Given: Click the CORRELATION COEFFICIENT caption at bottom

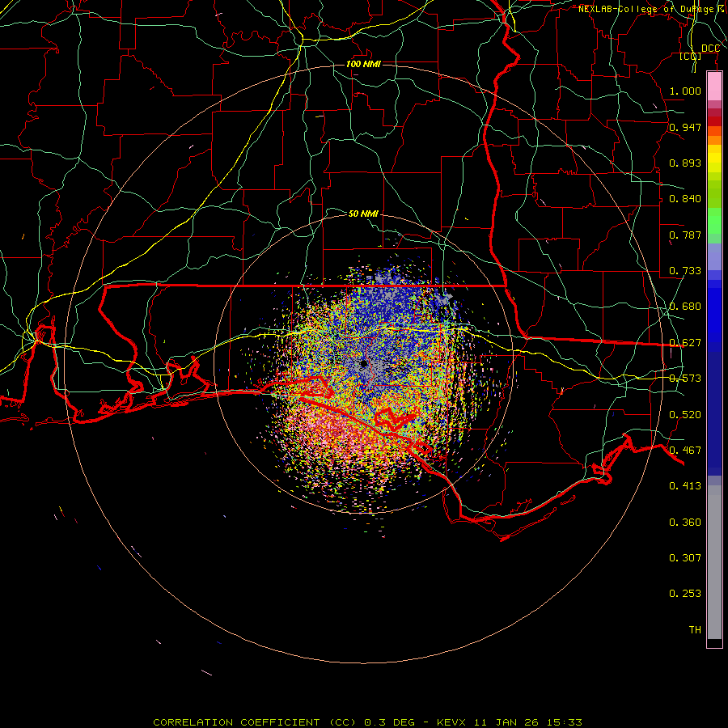Looking at the screenshot, I should 367,722.
